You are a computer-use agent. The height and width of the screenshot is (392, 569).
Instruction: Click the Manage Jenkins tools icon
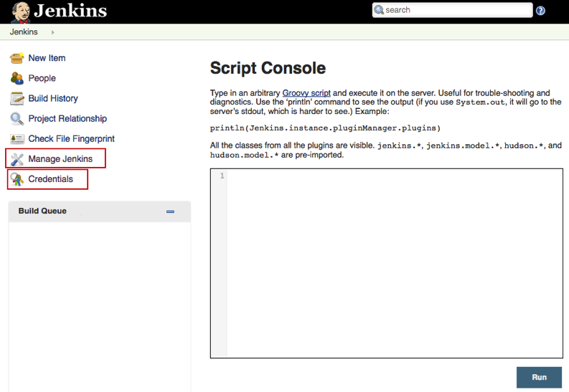[x=17, y=158]
